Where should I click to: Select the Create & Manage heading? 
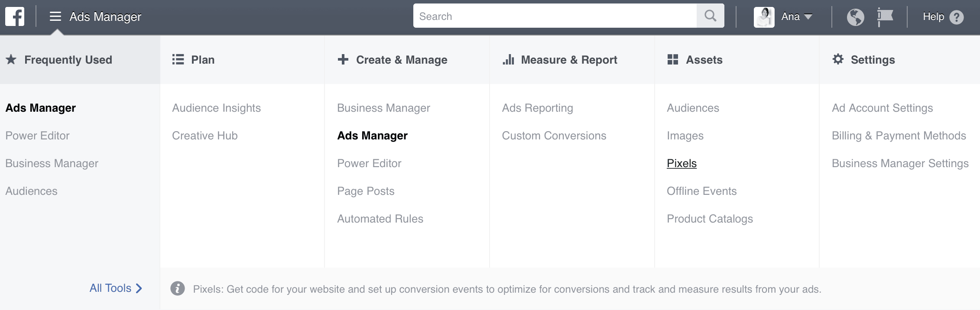tap(402, 60)
